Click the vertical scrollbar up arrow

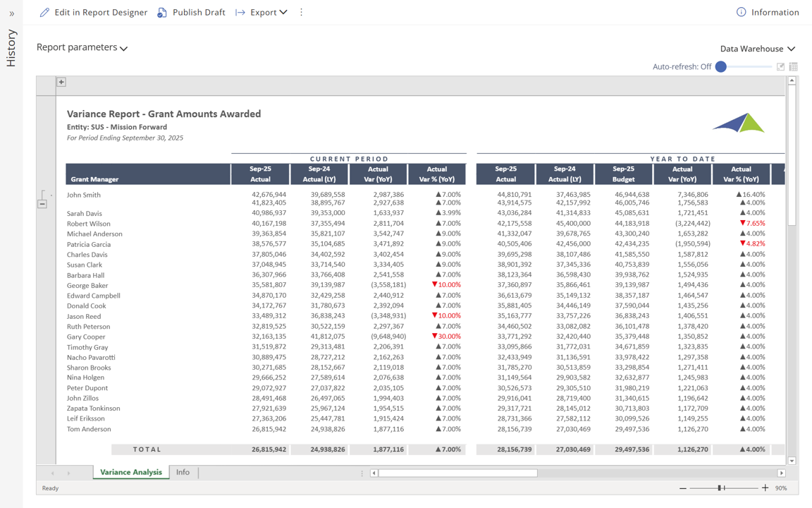[x=792, y=80]
